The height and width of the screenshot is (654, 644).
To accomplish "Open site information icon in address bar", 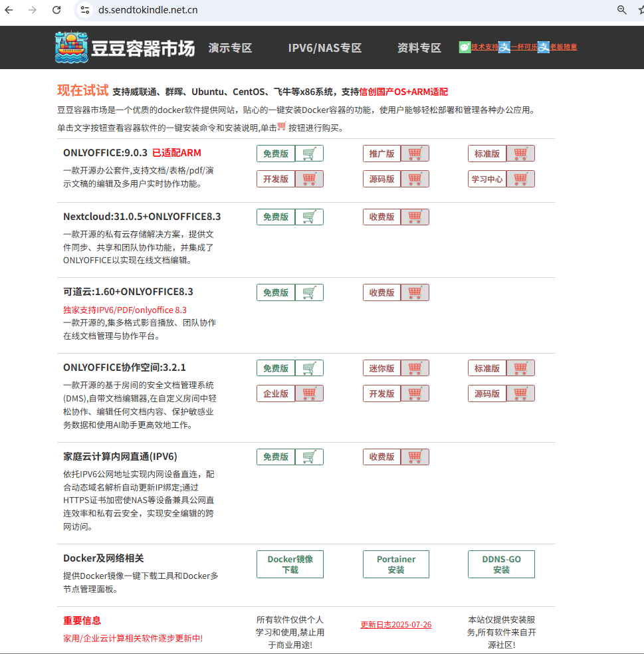I will click(x=85, y=10).
